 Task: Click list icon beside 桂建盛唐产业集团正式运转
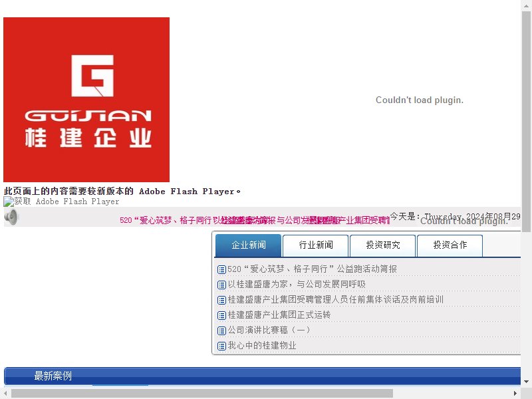click(x=221, y=315)
